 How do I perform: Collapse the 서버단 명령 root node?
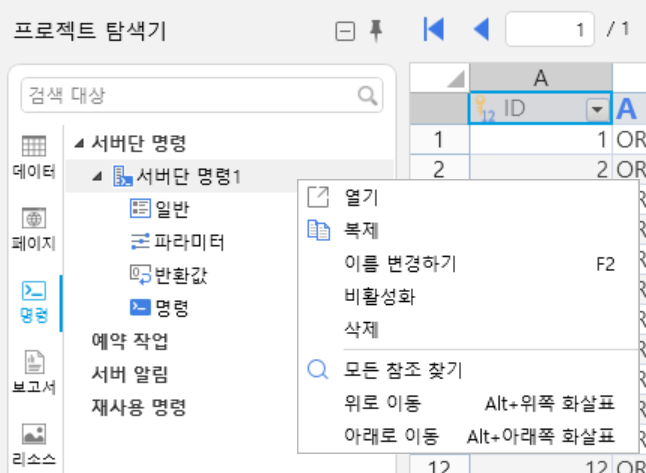(79, 143)
